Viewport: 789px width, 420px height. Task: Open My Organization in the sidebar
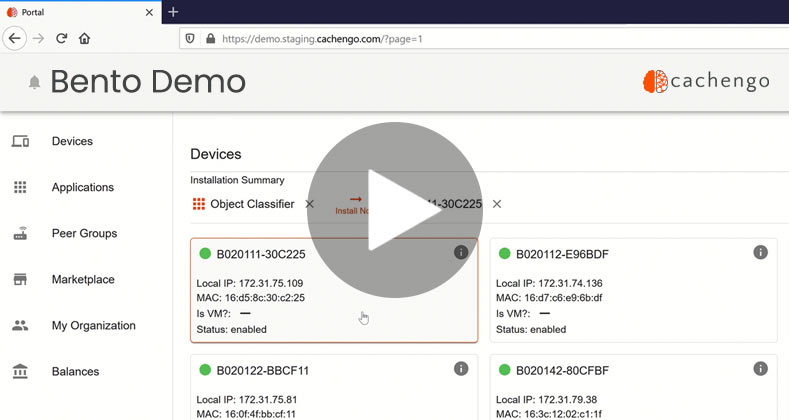click(94, 325)
